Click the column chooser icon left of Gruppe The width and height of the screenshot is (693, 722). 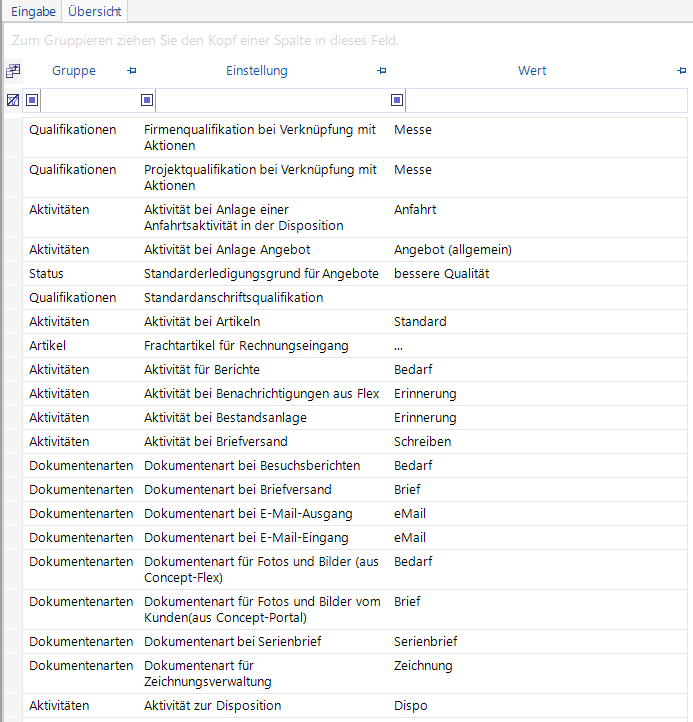click(13, 71)
